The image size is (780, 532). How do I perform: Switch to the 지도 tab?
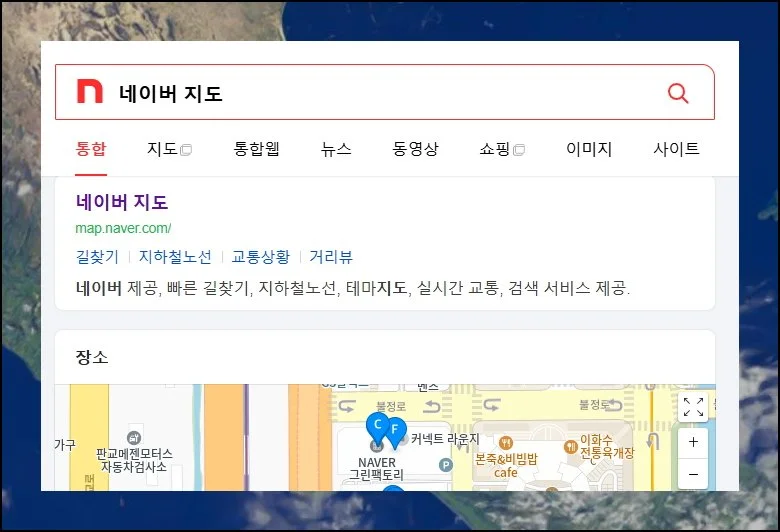pos(169,149)
